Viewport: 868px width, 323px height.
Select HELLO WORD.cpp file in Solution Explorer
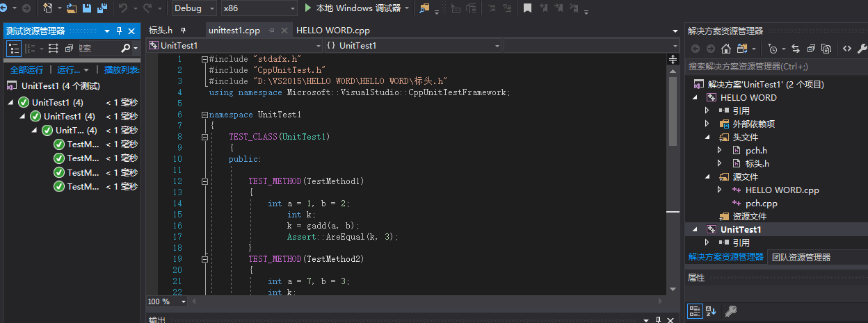pos(782,190)
